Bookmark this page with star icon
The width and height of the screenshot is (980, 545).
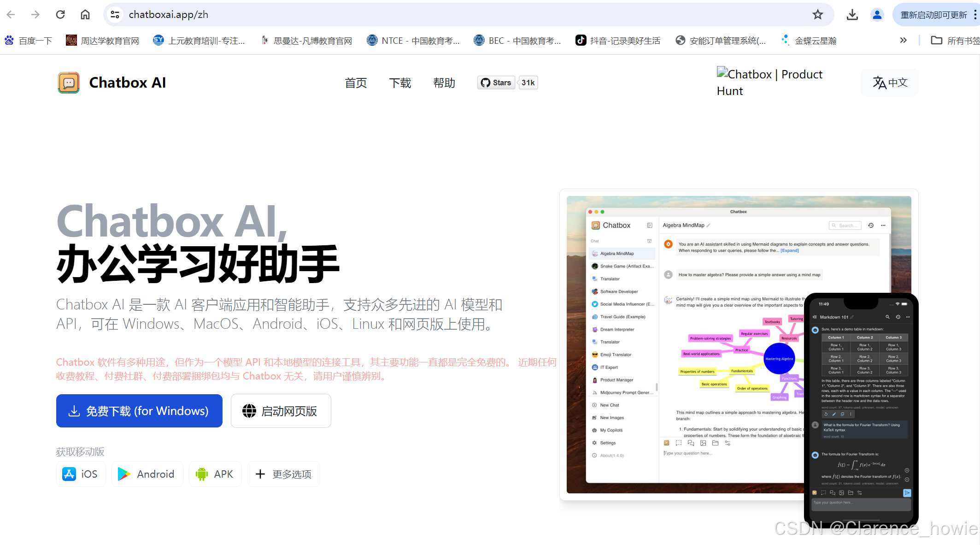tap(817, 15)
